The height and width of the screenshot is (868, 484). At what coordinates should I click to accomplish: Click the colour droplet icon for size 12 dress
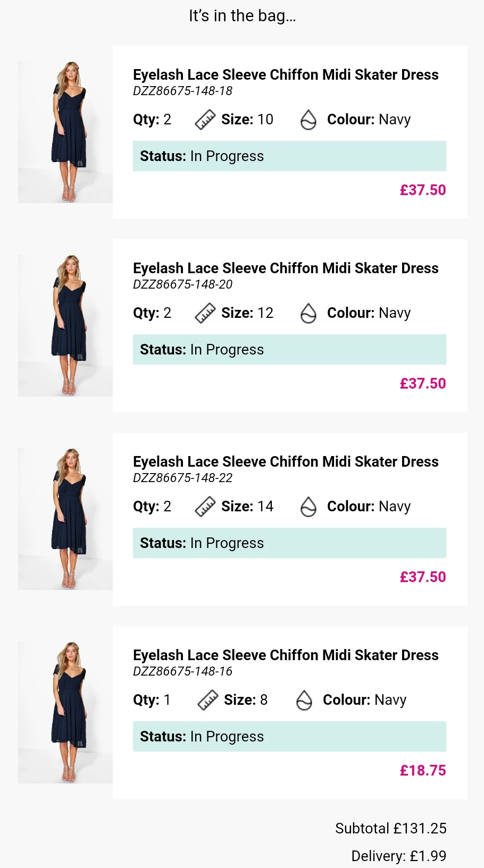(308, 313)
